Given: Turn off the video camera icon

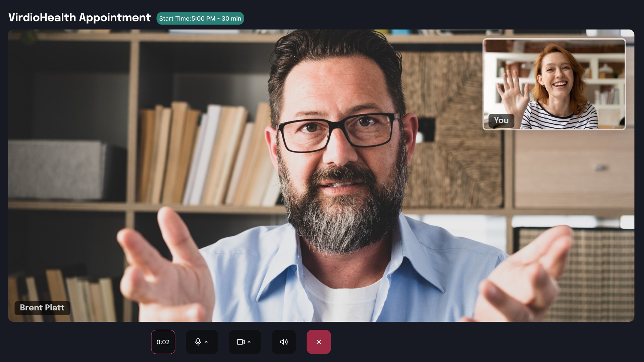Looking at the screenshot, I should (x=240, y=342).
